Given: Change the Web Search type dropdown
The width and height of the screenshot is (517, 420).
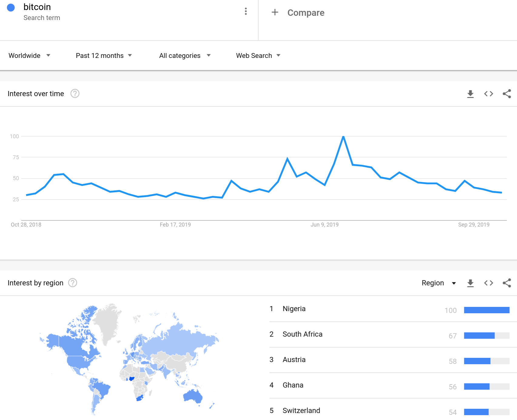Looking at the screenshot, I should click(258, 55).
